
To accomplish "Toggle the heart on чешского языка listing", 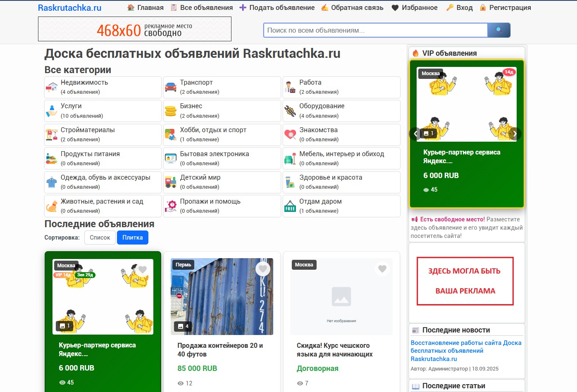I will (x=382, y=268).
